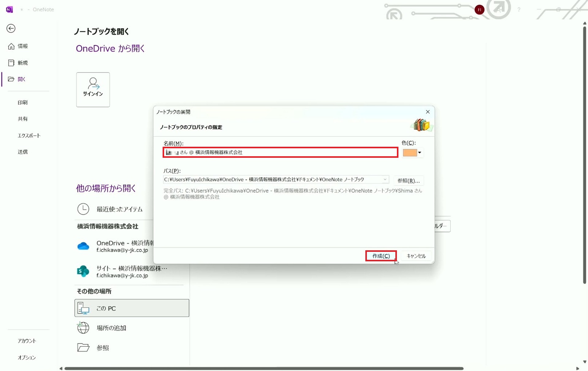
Task: Open the notebook color dropdown arrow
Action: click(x=420, y=153)
